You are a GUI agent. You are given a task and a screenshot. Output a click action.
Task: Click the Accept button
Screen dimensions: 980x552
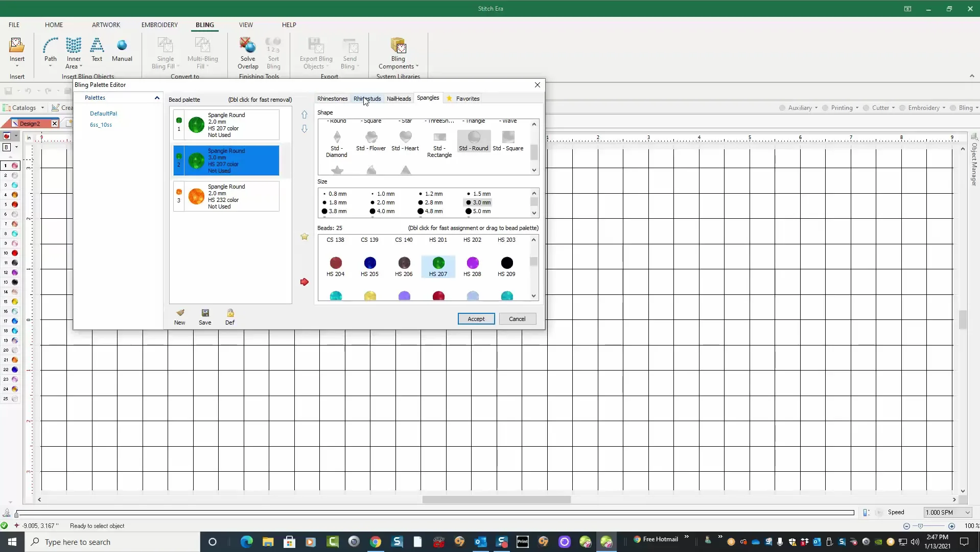coord(476,318)
